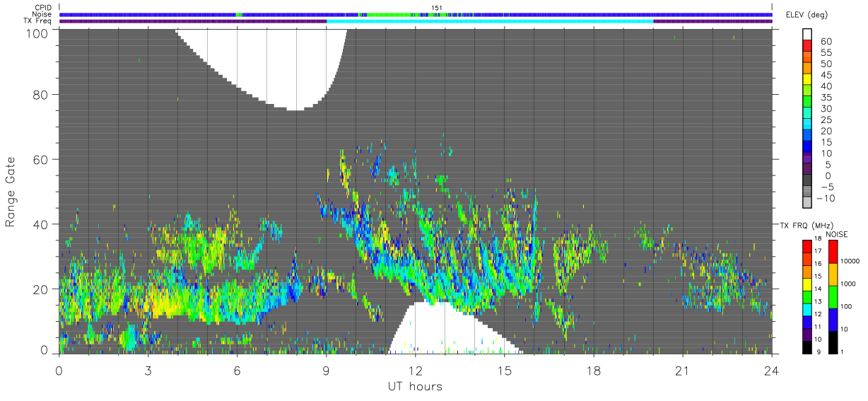Screen dimensions: 868x401
Task: Pick the red segment of TX FRQ colorbar
Action: (807, 246)
